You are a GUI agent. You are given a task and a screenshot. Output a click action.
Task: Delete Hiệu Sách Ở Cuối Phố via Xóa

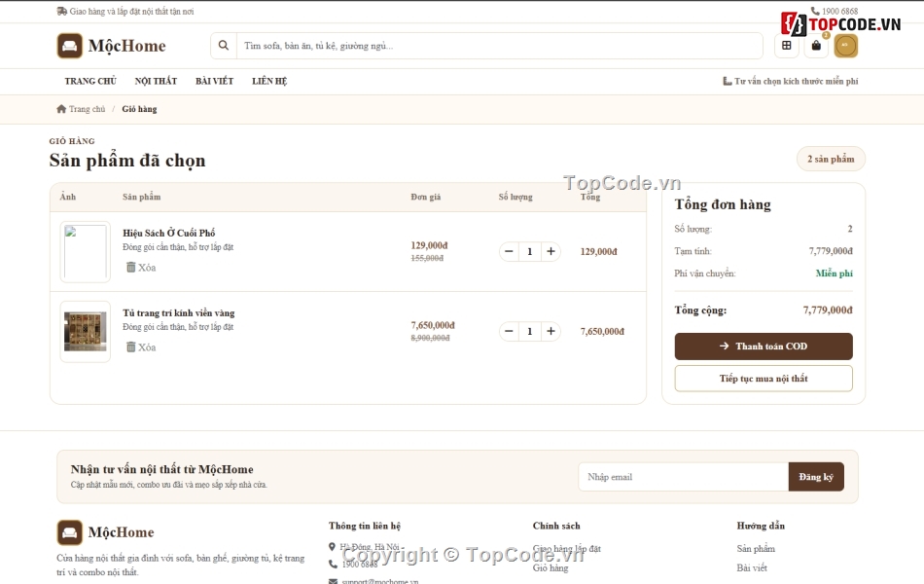point(141,268)
